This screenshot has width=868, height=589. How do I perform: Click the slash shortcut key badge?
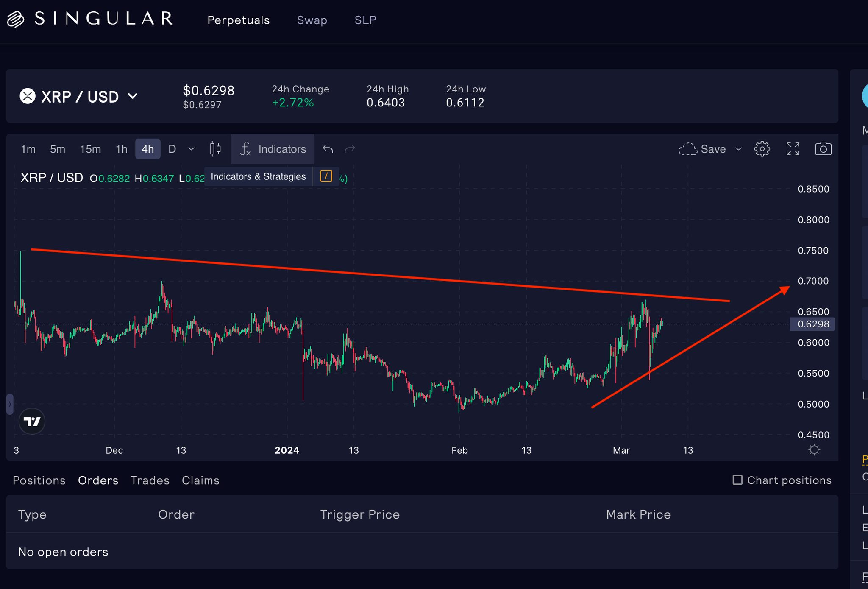326,176
